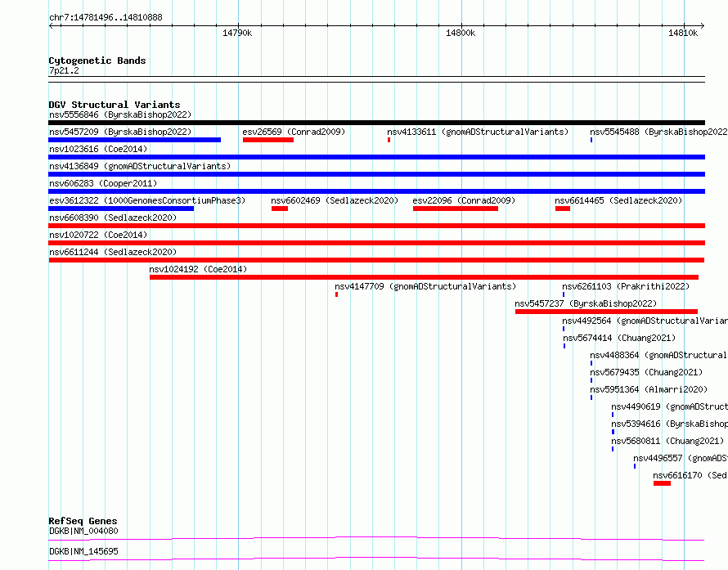
Task: Select the blue nsv606283 variant bar
Action: pos(376,191)
